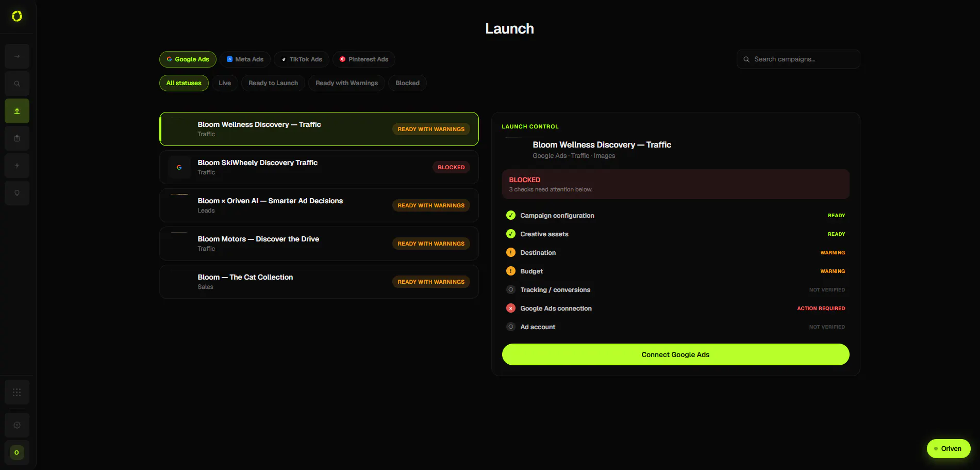Click Ready with Warnings badge on Oriven AI row
Screen dimensions: 980x470
coord(431,205)
